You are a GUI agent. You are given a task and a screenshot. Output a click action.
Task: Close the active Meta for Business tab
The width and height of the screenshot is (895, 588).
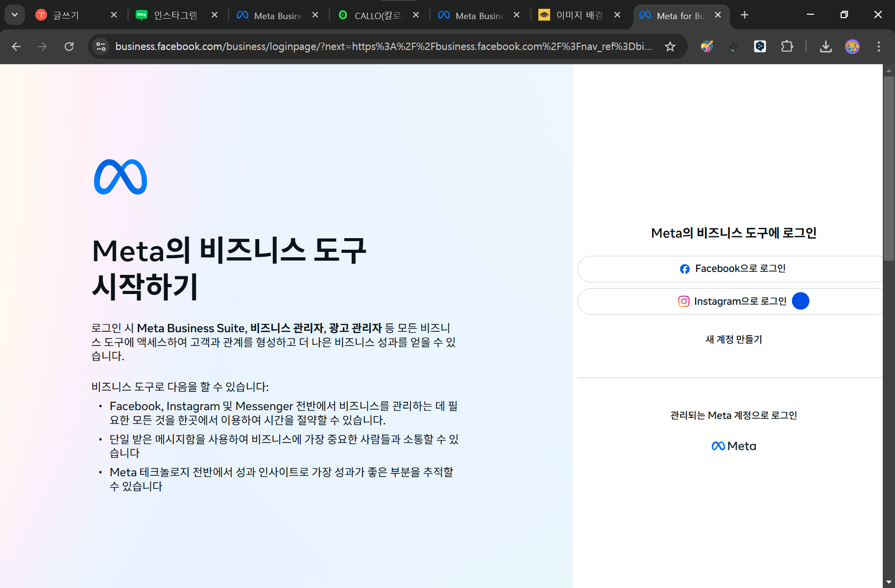point(718,15)
